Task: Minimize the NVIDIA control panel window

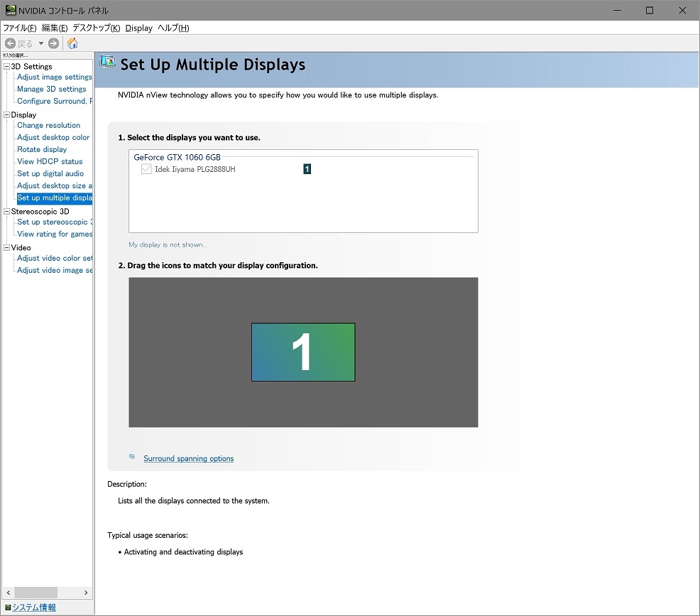Action: click(618, 10)
